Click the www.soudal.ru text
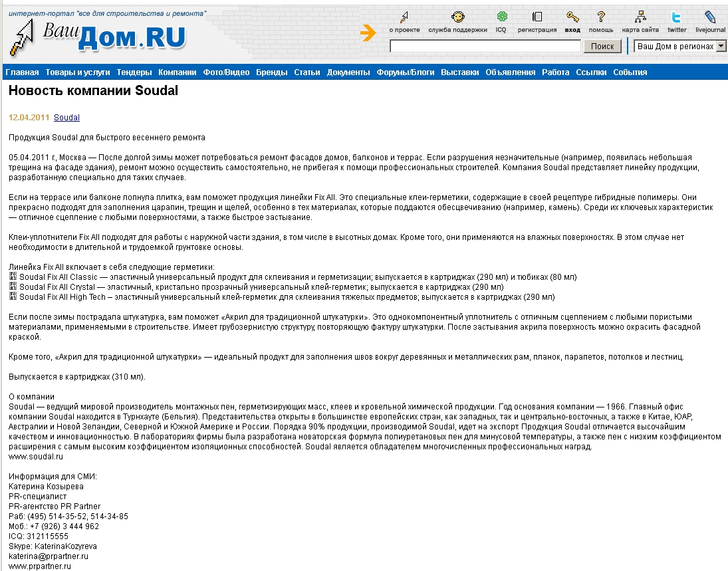Screen dimensions: 728x571 click(36, 457)
